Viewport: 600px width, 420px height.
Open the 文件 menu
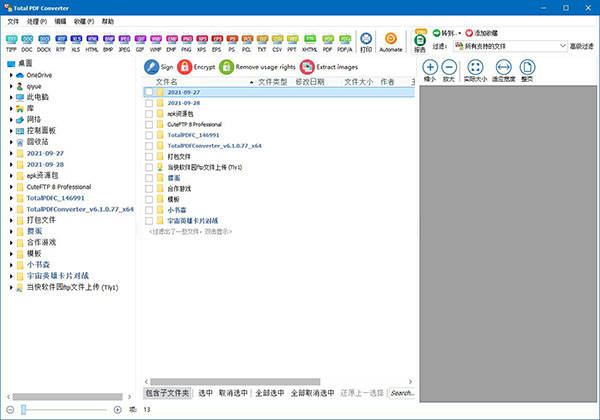click(x=13, y=21)
